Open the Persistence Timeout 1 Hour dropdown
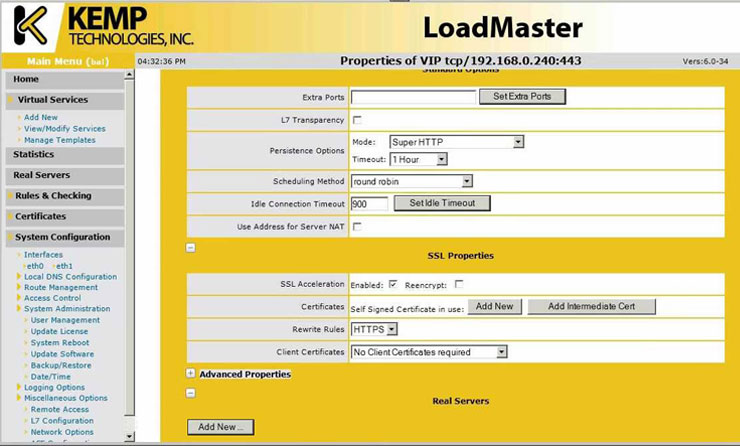 point(419,160)
